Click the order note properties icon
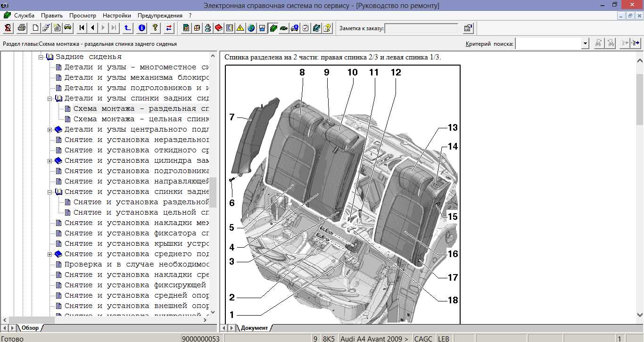This screenshot has width=644, height=342. [x=468, y=28]
